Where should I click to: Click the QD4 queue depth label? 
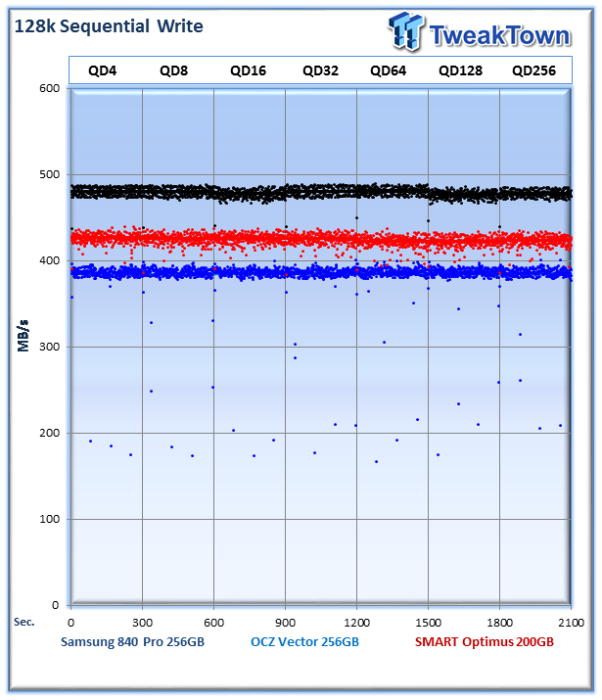[x=102, y=70]
